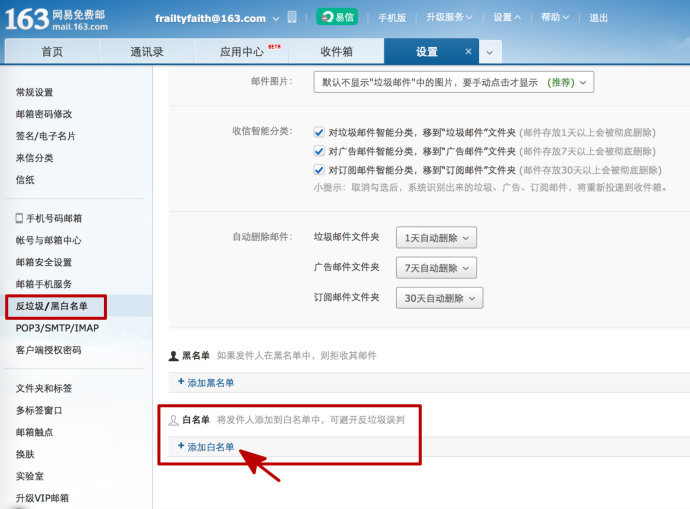Open the green 易信 button
Image resolution: width=690 pixels, height=509 pixels.
[337, 17]
